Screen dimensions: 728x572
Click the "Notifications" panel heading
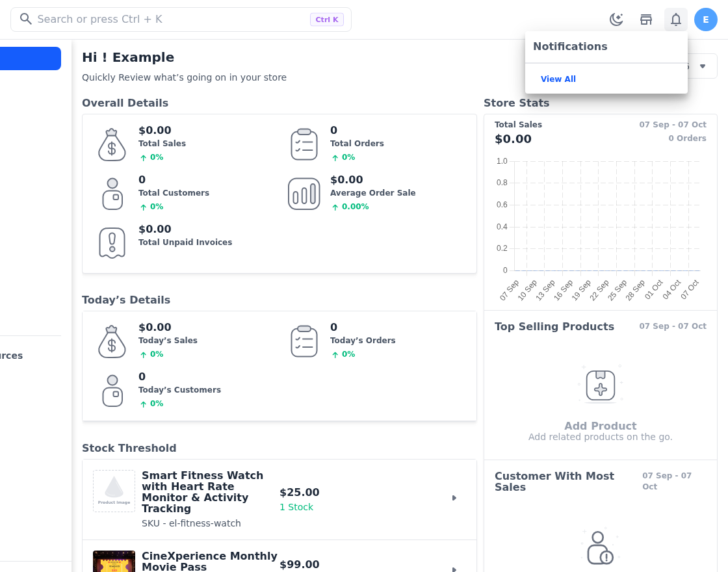570,46
